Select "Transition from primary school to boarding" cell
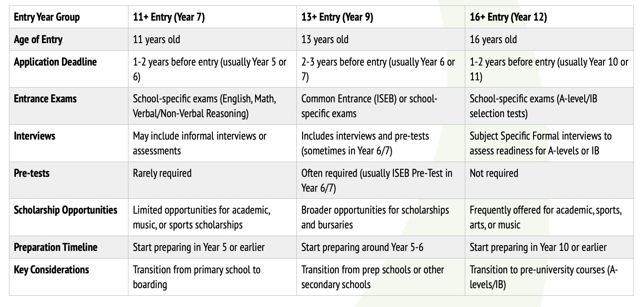This screenshot has width=644, height=307. coord(196,277)
